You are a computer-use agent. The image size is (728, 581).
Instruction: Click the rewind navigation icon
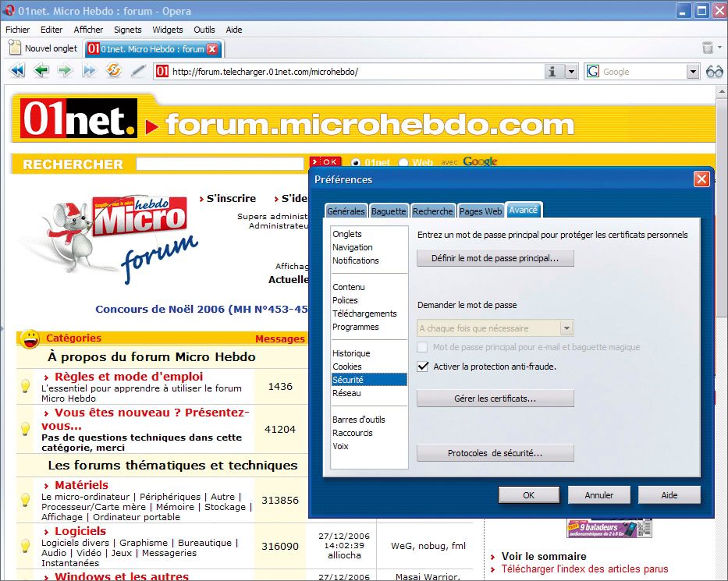[17, 71]
